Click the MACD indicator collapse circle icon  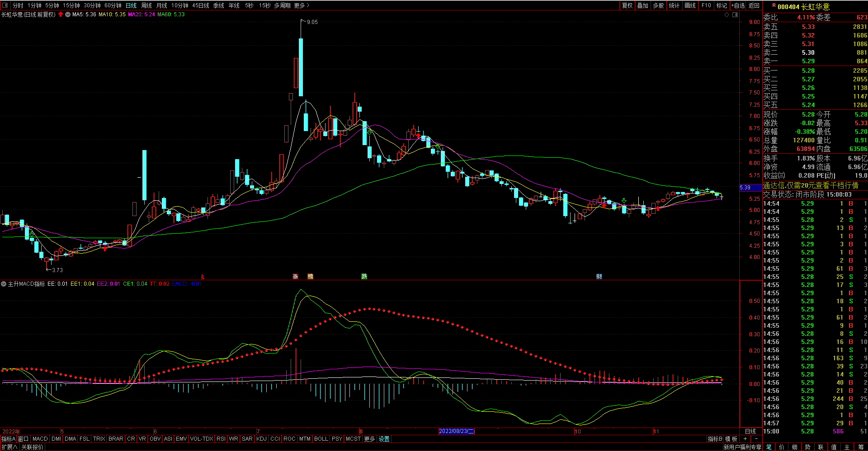[4, 284]
